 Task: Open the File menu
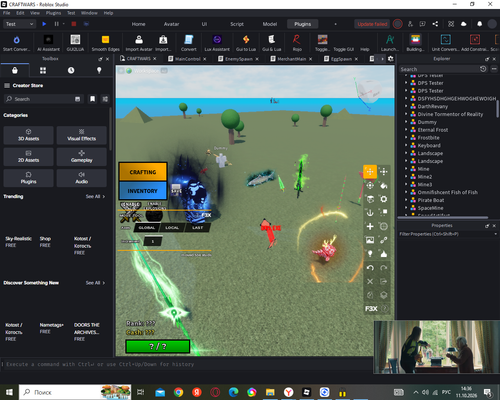7,13
